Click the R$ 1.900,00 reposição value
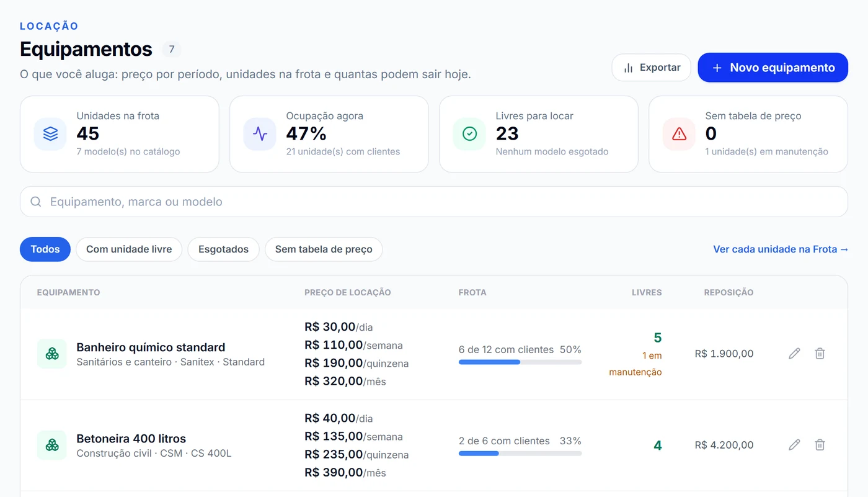The image size is (868, 497). 724,354
